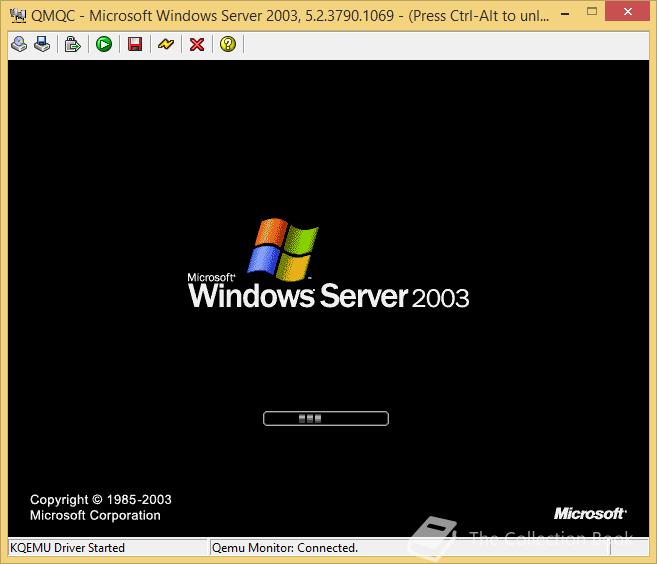Open help with the yellow question mark icon
Image resolution: width=657 pixels, height=564 pixels.
pos(228,44)
